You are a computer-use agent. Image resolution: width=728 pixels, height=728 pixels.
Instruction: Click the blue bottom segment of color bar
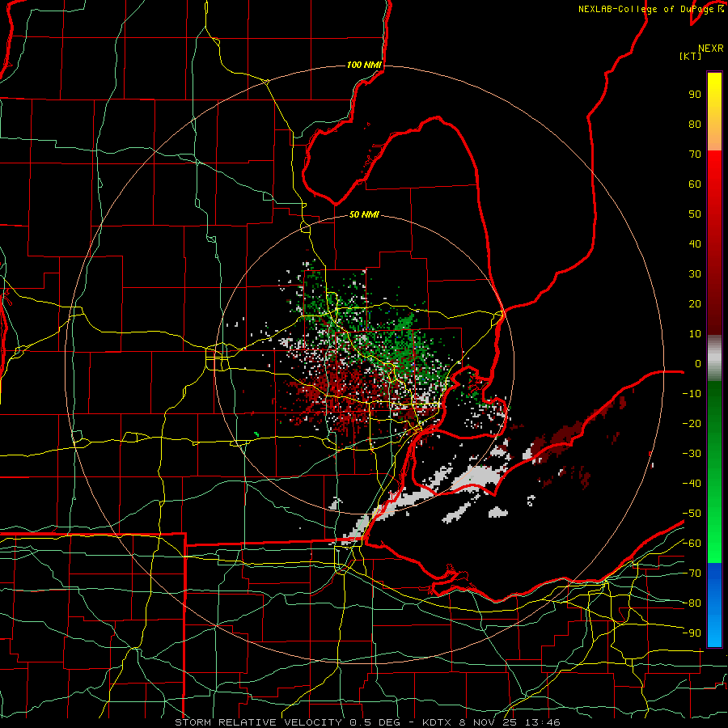click(714, 604)
